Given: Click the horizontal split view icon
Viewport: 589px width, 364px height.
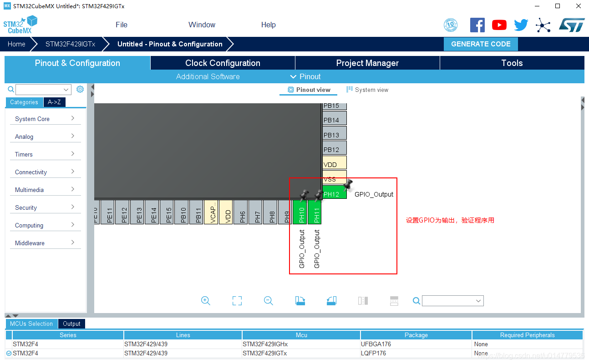Looking at the screenshot, I should pos(394,301).
